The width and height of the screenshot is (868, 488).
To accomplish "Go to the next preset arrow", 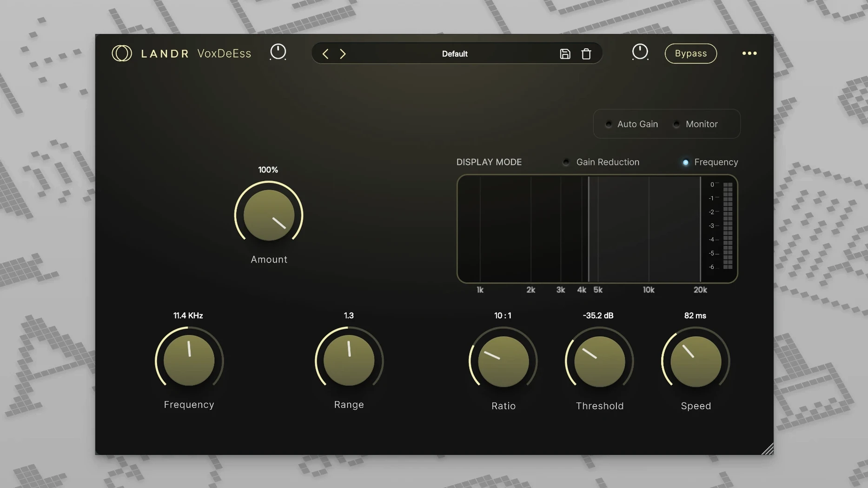I will click(x=343, y=54).
